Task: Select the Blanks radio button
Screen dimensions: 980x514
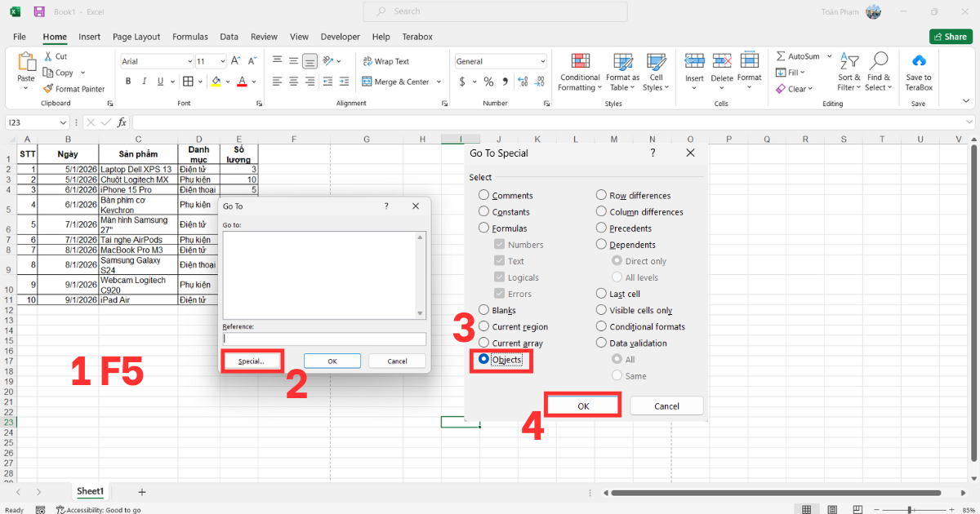Action: 483,310
